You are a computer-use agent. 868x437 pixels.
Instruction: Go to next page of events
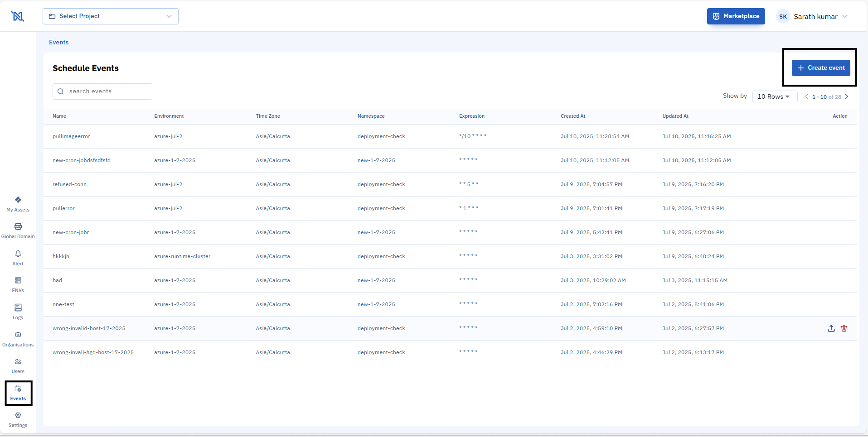pyautogui.click(x=847, y=96)
